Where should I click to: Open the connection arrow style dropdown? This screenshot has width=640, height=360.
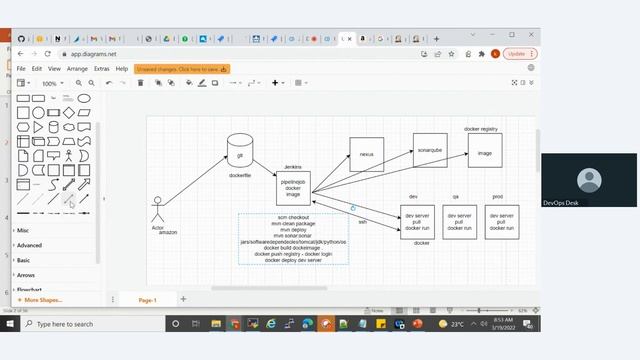(235, 83)
